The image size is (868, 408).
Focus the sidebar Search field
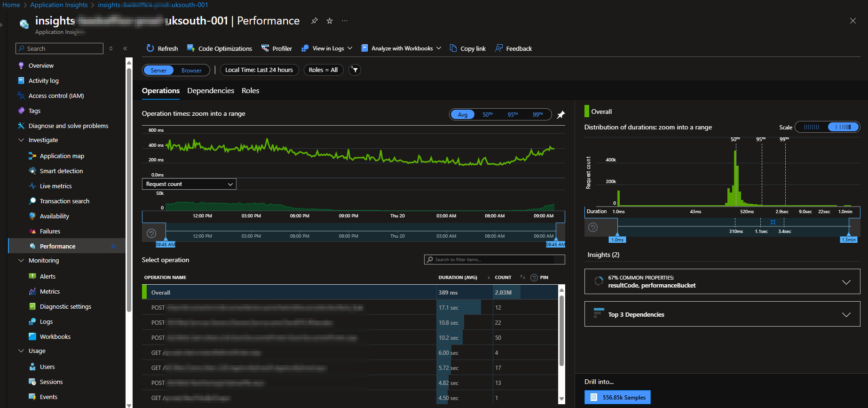pyautogui.click(x=59, y=48)
